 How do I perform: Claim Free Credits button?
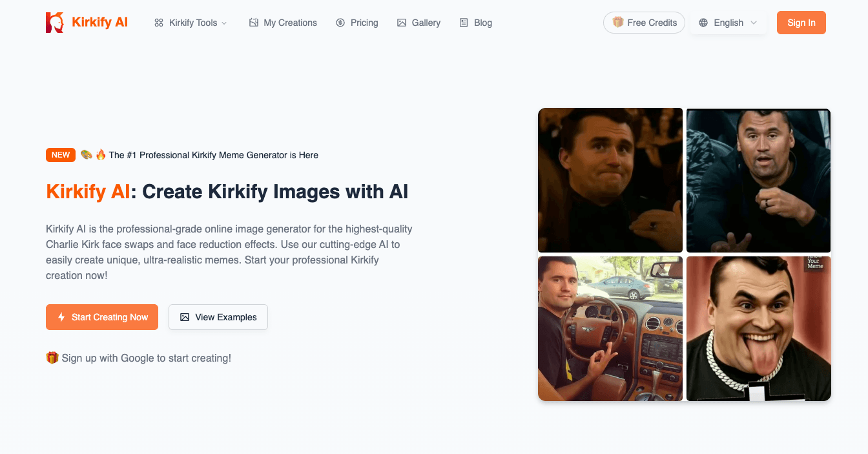click(x=644, y=23)
